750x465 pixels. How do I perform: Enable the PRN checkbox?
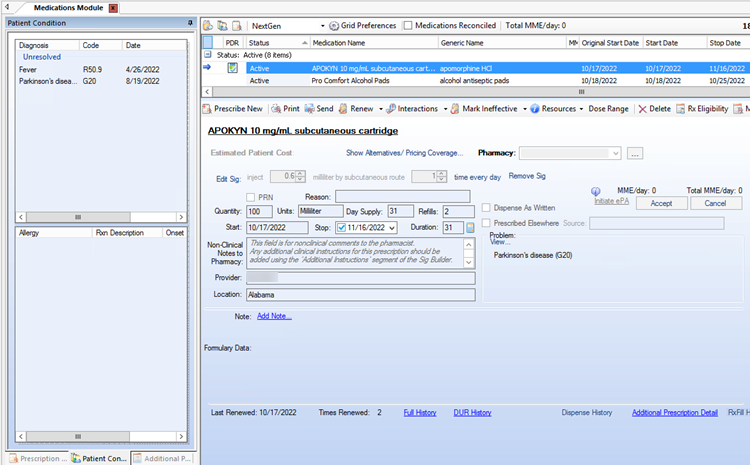[x=251, y=197]
